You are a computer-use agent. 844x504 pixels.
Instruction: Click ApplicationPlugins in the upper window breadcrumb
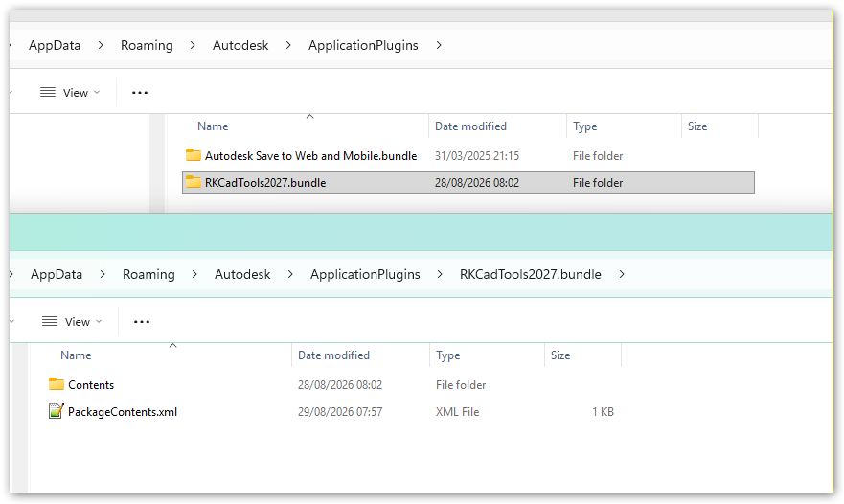click(x=363, y=46)
